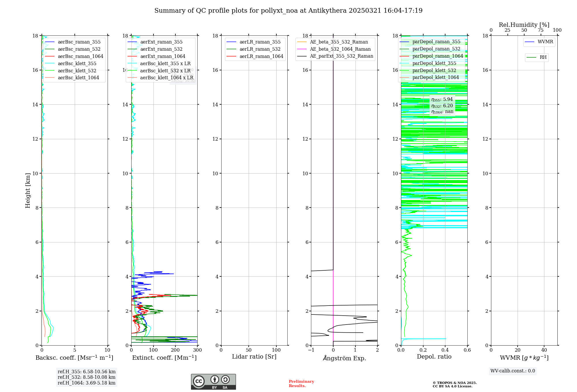Pick legend entry aerLR_raman_355
577x392 pixels.
pyautogui.click(x=254, y=42)
